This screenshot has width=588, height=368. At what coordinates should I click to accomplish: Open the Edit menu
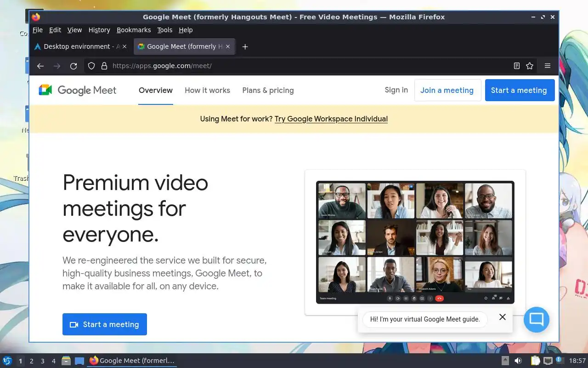click(55, 30)
